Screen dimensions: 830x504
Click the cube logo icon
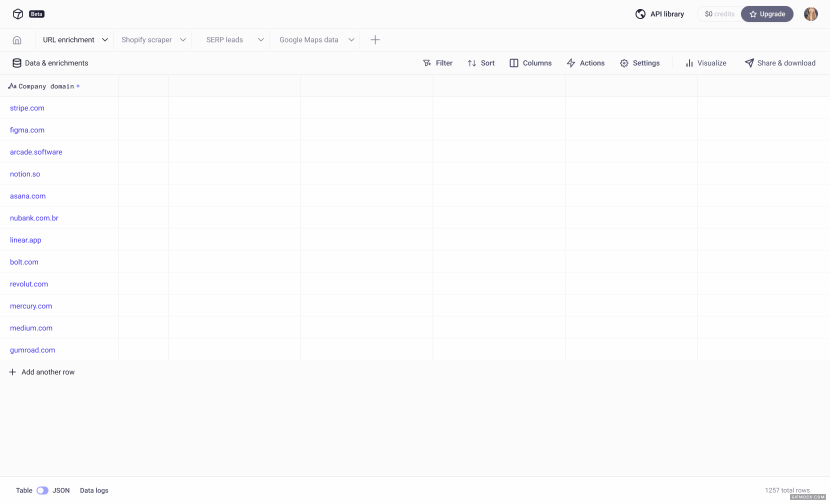pos(18,14)
